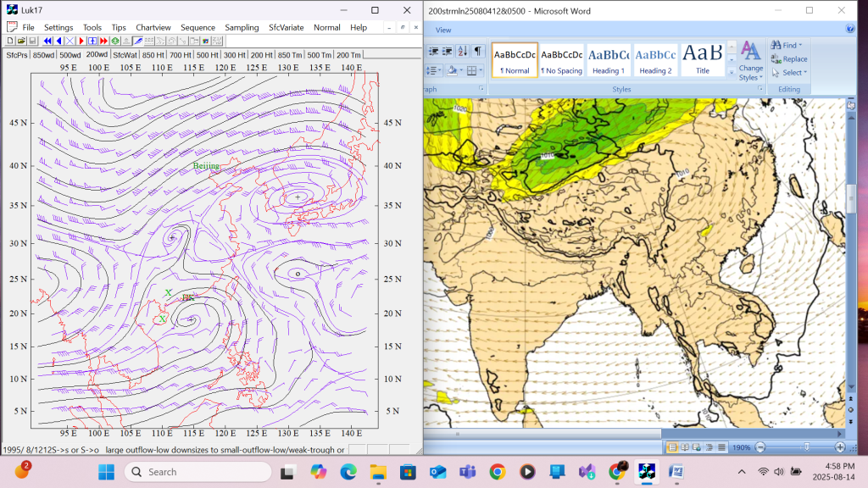The image size is (868, 488).
Task: Click the zoom slider handle in Word
Action: pyautogui.click(x=806, y=447)
